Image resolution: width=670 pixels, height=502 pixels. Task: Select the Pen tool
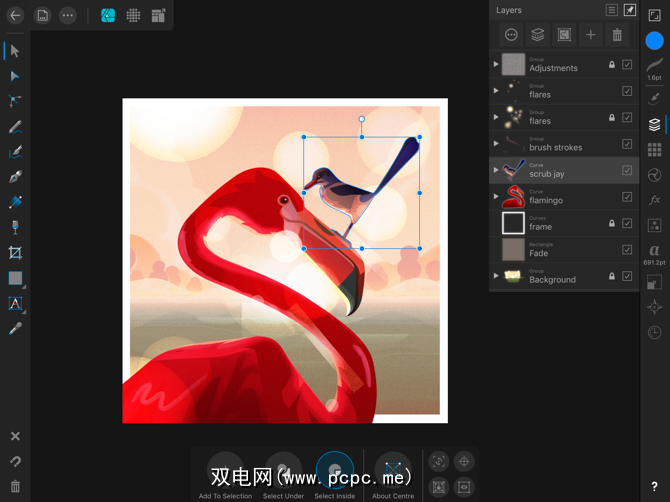pos(15,177)
